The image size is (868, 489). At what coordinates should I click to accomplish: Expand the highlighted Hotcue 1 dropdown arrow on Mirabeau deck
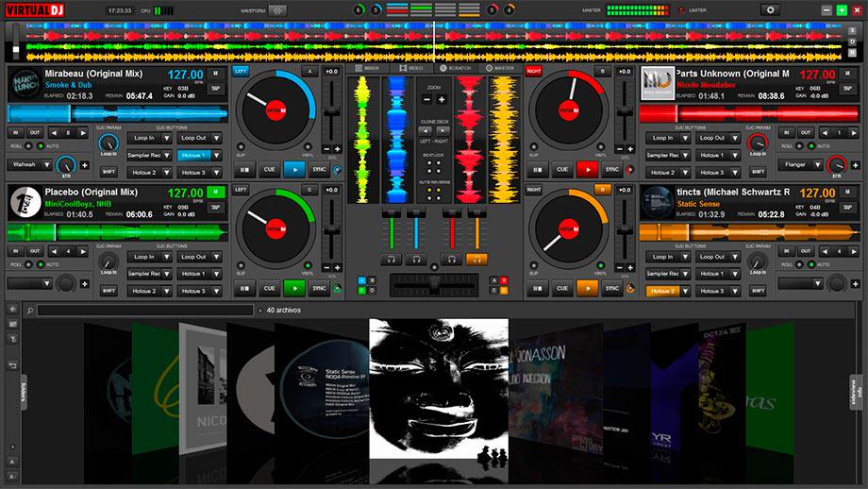coord(217,155)
